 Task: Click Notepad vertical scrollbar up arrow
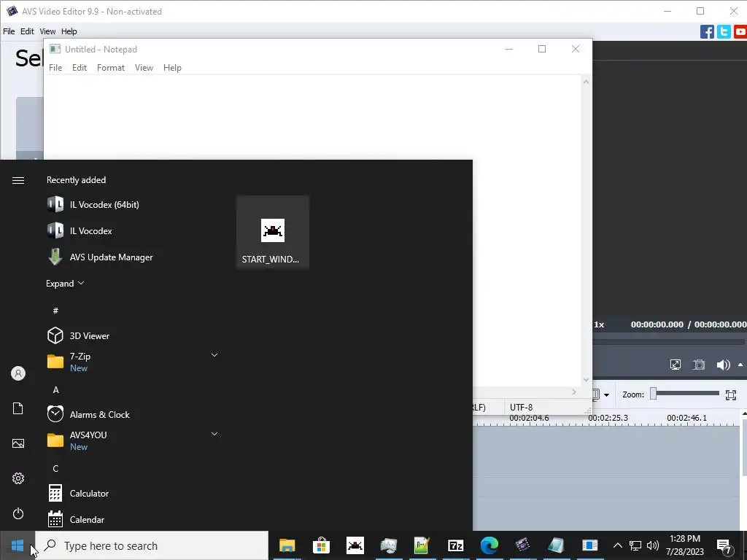pyautogui.click(x=586, y=82)
